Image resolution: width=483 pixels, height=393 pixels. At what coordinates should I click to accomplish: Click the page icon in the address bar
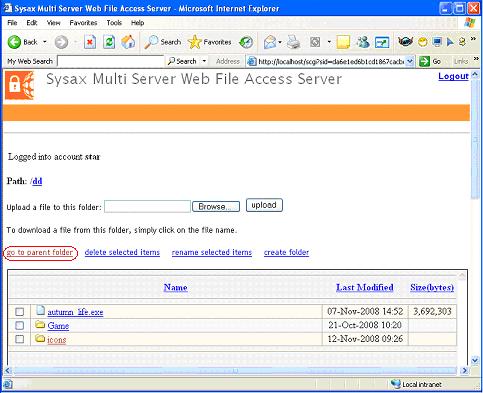[x=252, y=61]
